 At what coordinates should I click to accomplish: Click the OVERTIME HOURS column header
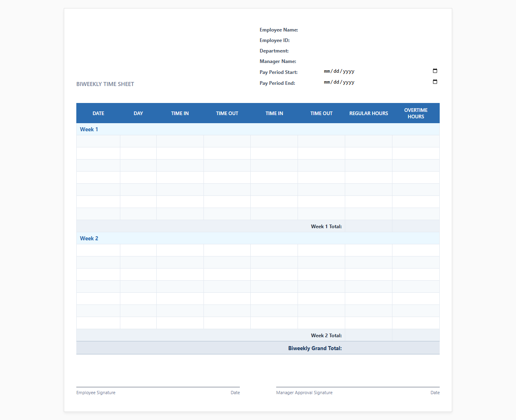pyautogui.click(x=416, y=113)
